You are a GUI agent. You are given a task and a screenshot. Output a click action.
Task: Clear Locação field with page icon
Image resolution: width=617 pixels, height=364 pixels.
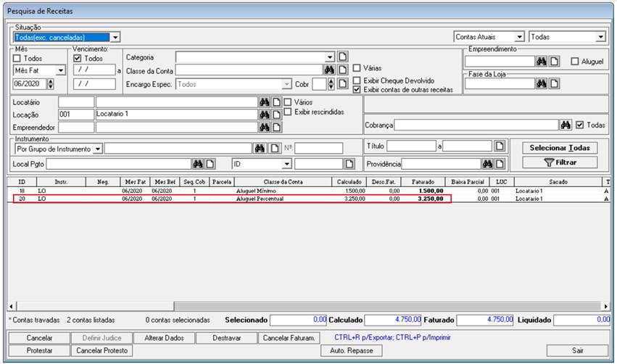coord(277,115)
